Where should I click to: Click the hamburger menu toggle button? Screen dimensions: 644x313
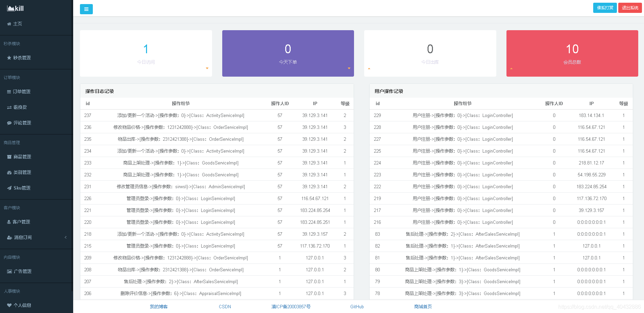click(86, 9)
